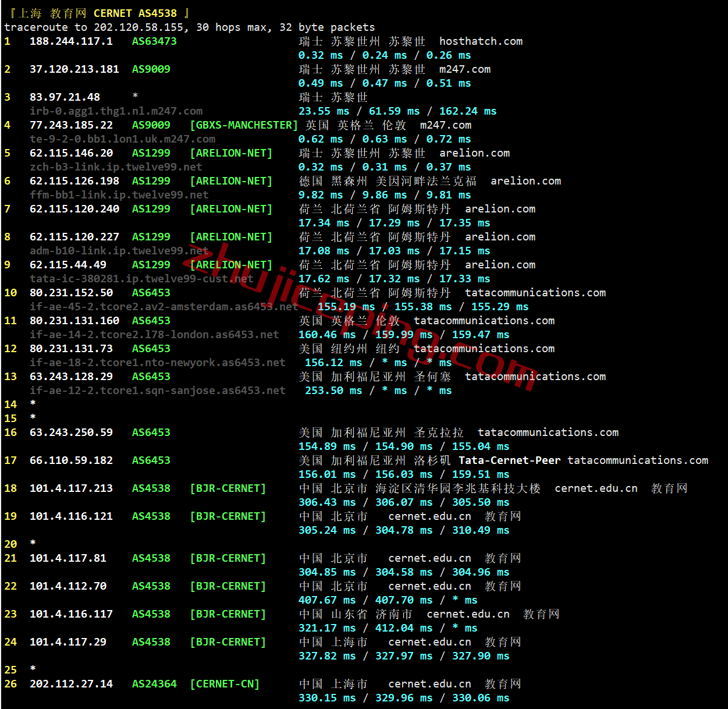Viewport: 728px width, 709px height.
Task: Select AS24364 in hop 26
Action: tap(154, 684)
